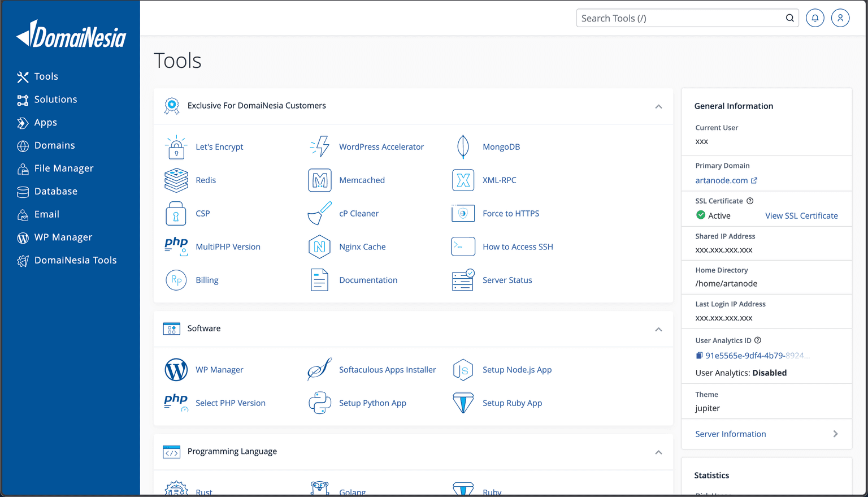Viewport: 868px width, 497px height.
Task: Launch the MongoDB tool
Action: pyautogui.click(x=501, y=146)
